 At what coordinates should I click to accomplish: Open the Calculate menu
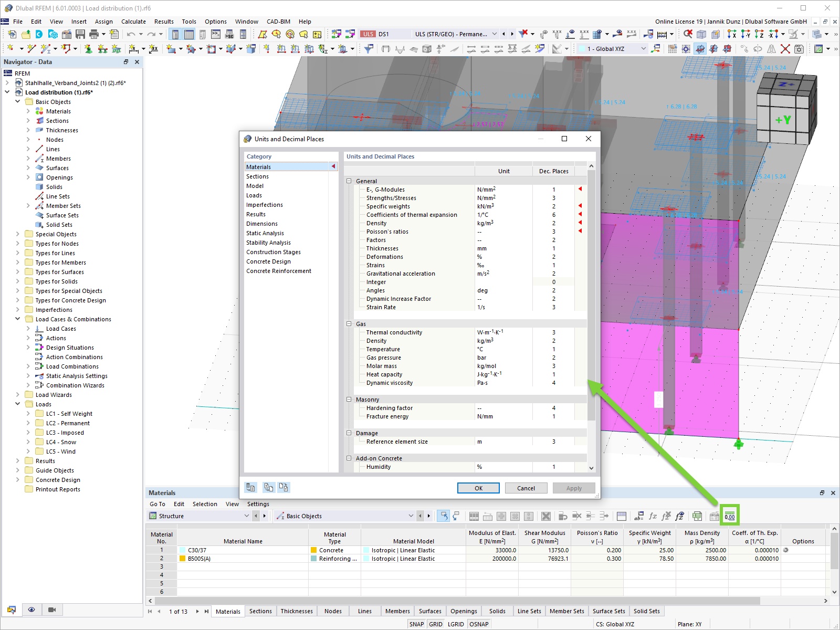[133, 22]
